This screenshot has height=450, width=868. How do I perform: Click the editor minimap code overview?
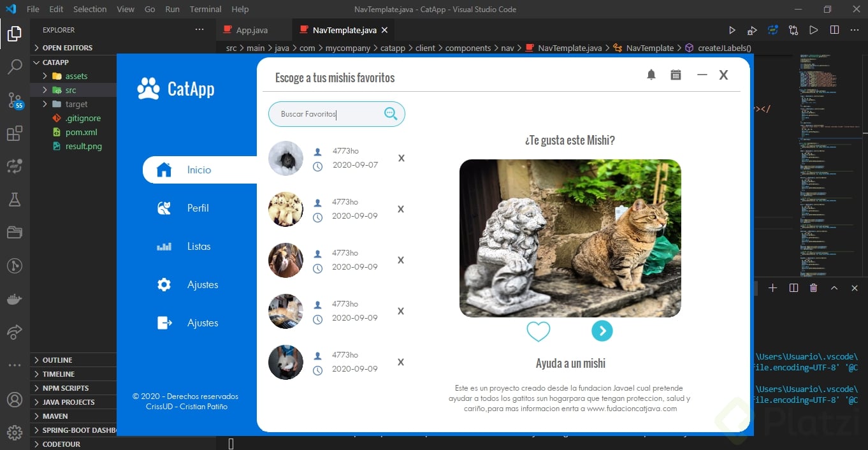830,166
